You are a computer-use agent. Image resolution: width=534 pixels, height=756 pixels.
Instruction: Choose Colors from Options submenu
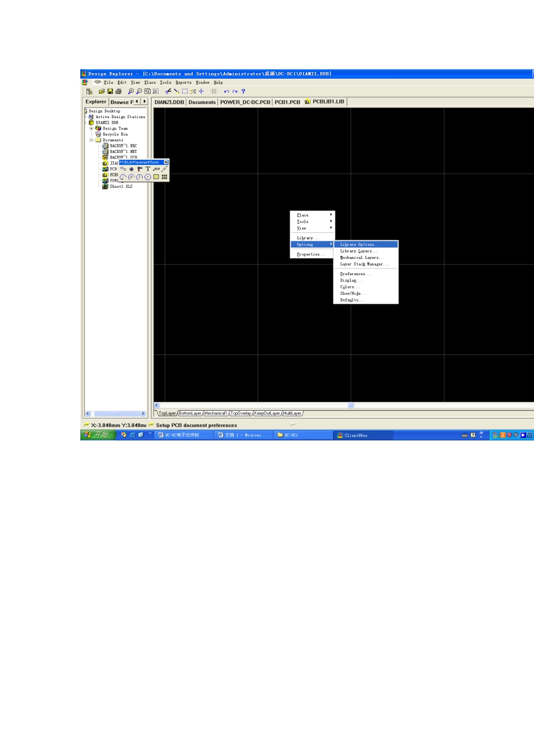366,287
